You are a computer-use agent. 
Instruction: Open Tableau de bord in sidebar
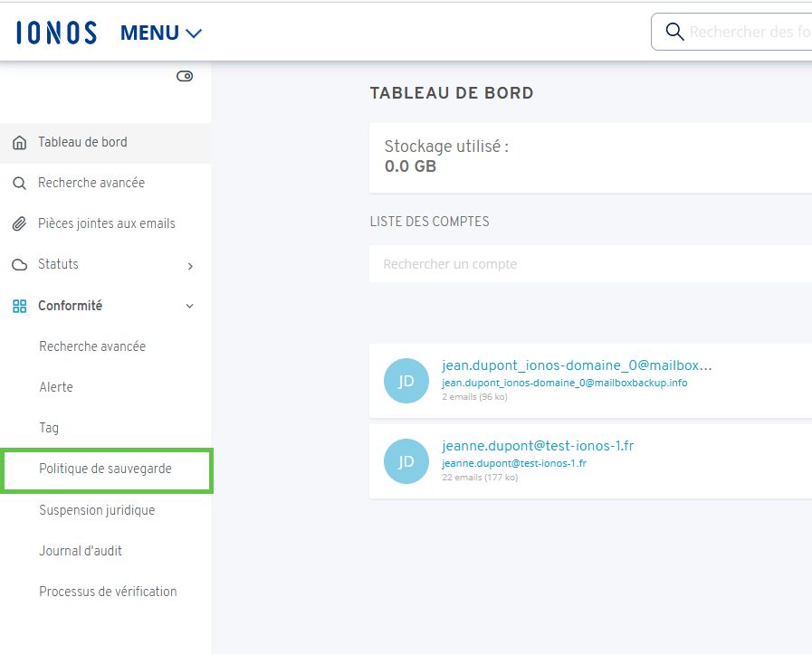click(106, 143)
